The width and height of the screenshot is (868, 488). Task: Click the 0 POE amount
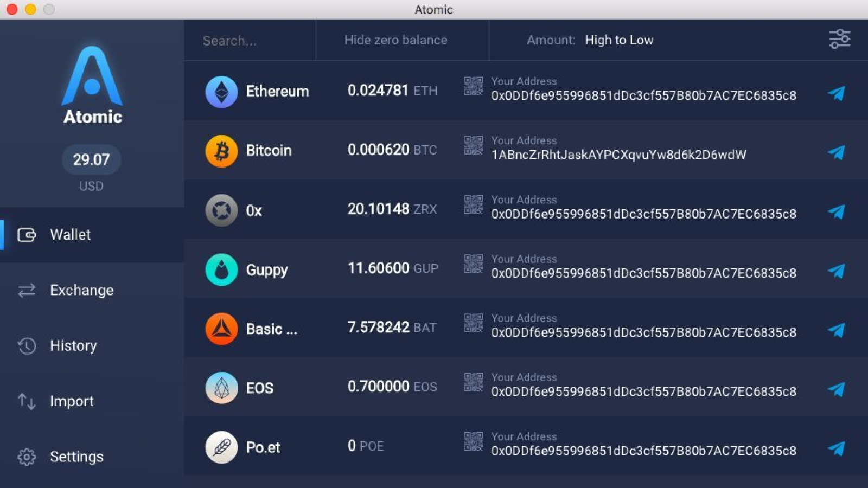(366, 446)
